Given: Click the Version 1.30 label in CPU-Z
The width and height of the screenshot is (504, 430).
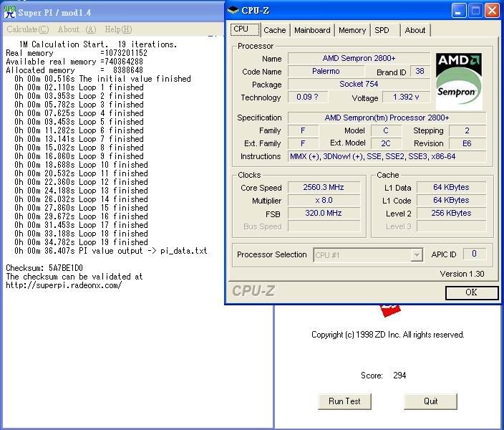Looking at the screenshot, I should [x=462, y=274].
